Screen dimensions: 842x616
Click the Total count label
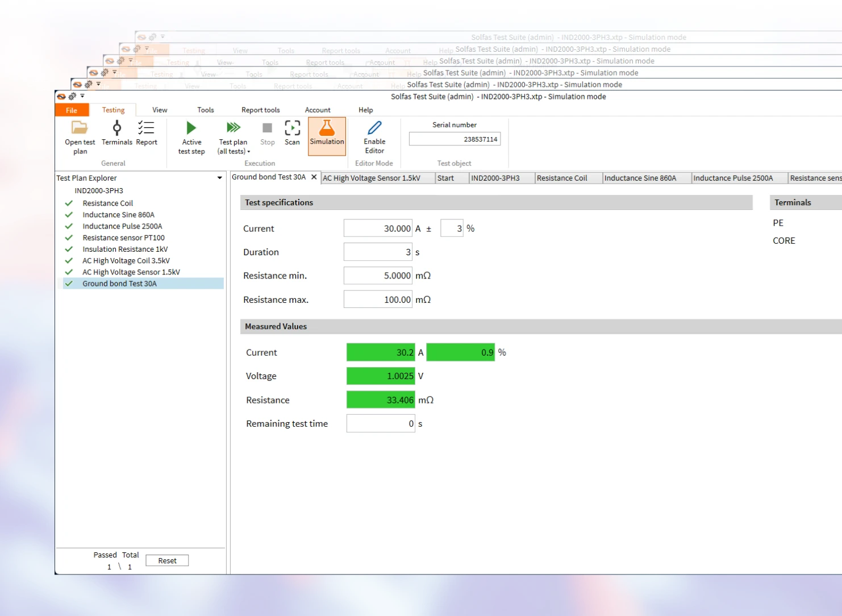click(130, 555)
